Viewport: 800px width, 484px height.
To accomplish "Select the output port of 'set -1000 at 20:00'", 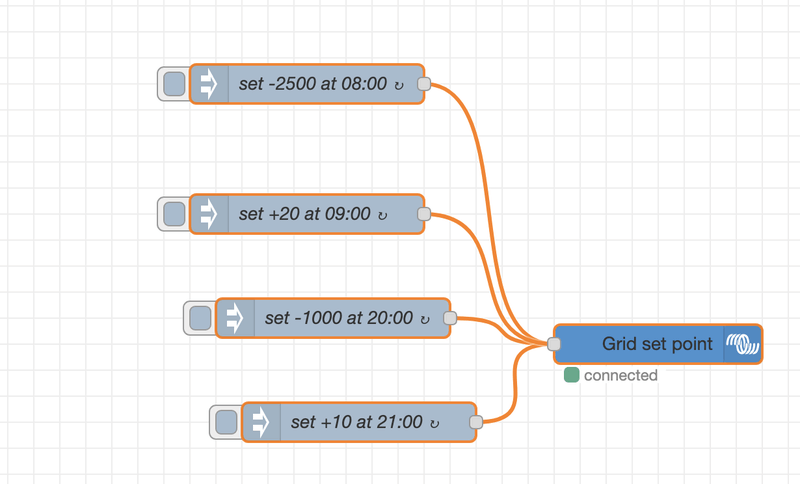I will (450, 318).
